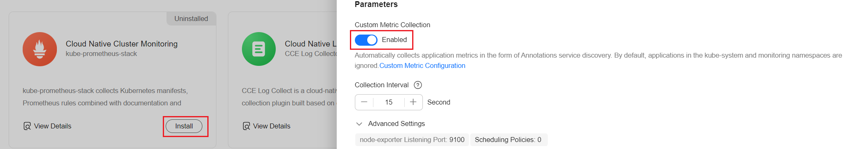Click the Prometheus flame icon
Screen dimensions: 868x149
(x=40, y=49)
